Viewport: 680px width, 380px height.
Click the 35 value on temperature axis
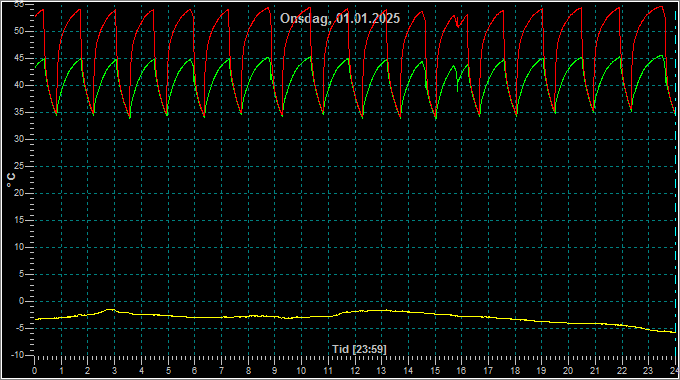coord(20,112)
